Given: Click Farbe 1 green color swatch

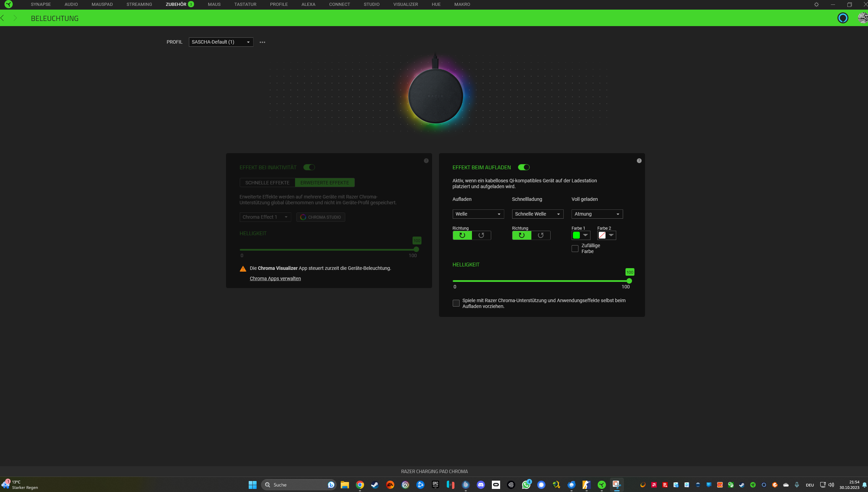Looking at the screenshot, I should [576, 235].
